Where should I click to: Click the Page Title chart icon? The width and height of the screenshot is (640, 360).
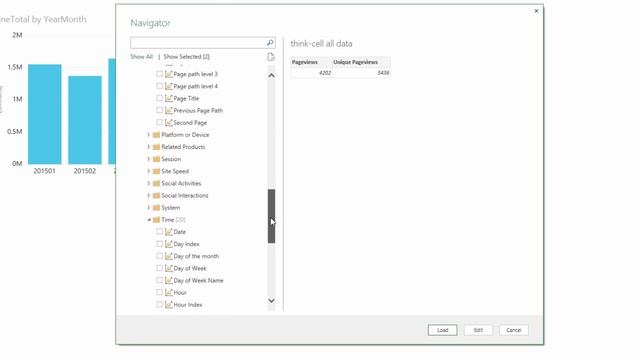click(169, 98)
